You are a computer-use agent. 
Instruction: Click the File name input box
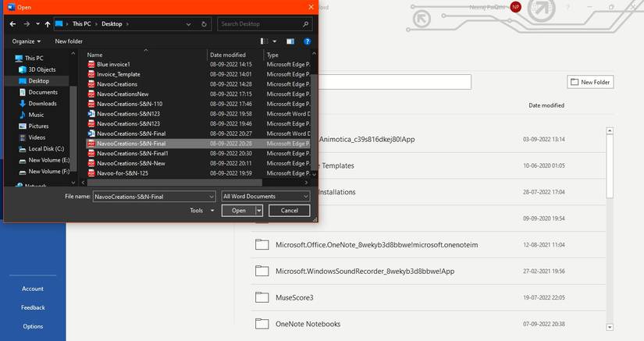tap(150, 197)
